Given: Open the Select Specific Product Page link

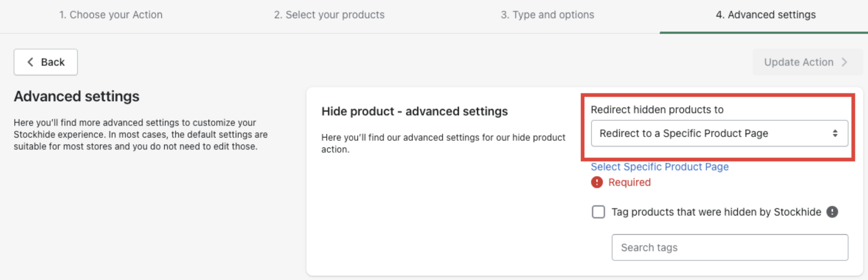Looking at the screenshot, I should [x=659, y=167].
